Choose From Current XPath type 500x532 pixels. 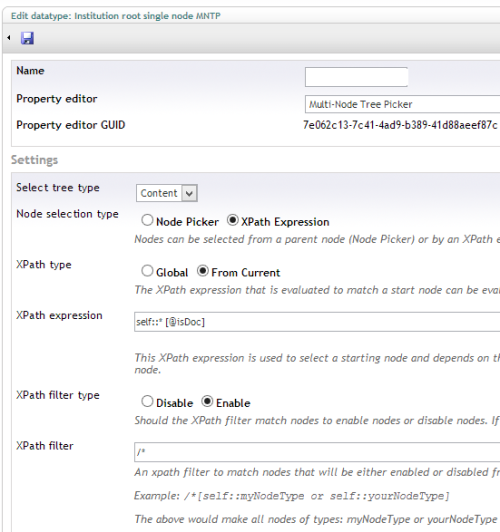(x=203, y=271)
